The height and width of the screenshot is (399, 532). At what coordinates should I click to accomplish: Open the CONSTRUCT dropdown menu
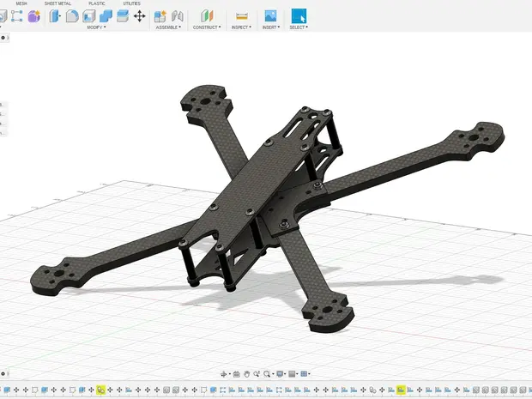point(207,27)
